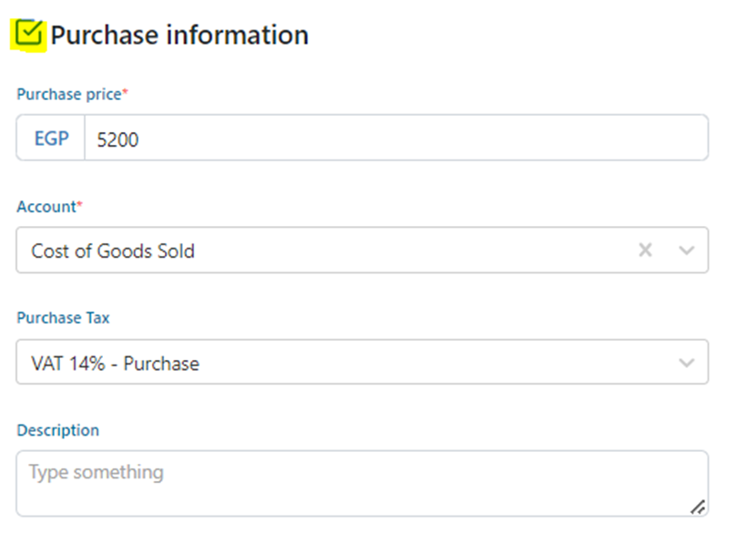Screen dimensions: 756x544
Task: Click the Description label
Action: pyautogui.click(x=57, y=430)
